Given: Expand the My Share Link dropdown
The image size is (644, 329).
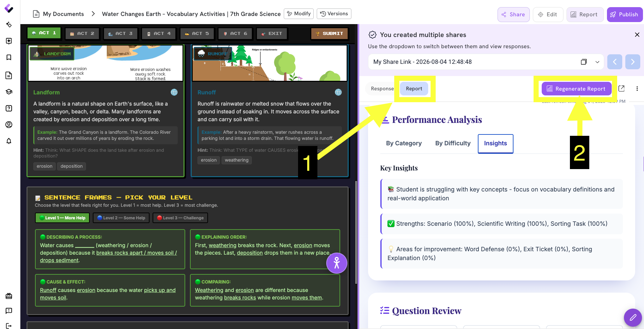Looking at the screenshot, I should [x=597, y=62].
